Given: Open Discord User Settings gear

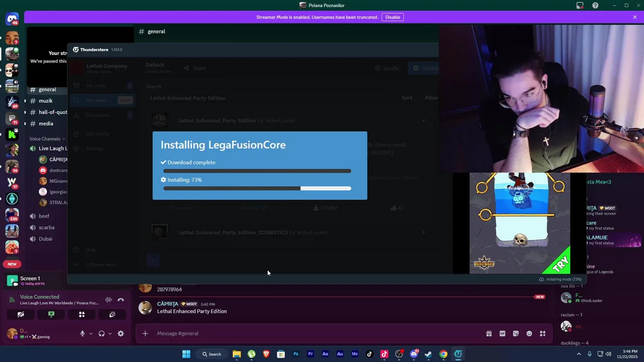Looking at the screenshot, I should point(121,333).
